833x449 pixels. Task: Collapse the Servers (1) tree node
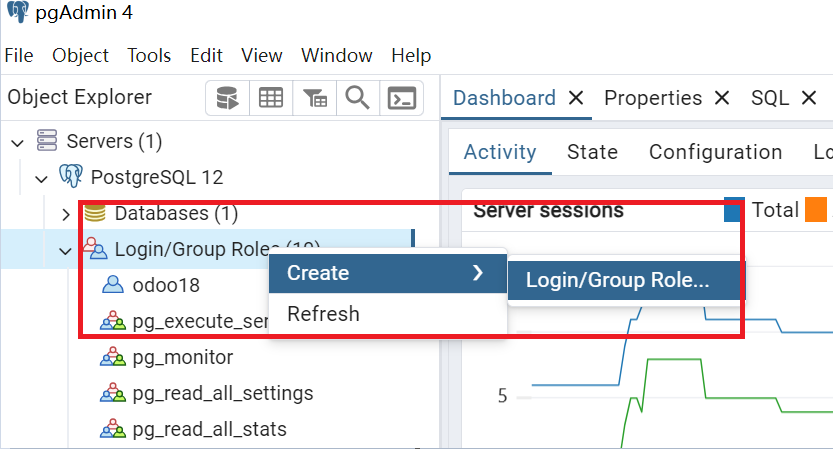point(18,142)
